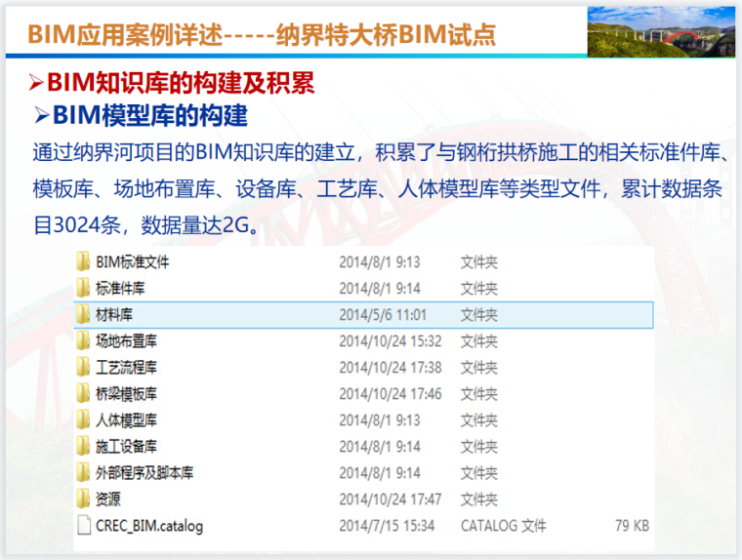Click the date 2014/5/6 11:01
The width and height of the screenshot is (742, 560).
(x=383, y=315)
